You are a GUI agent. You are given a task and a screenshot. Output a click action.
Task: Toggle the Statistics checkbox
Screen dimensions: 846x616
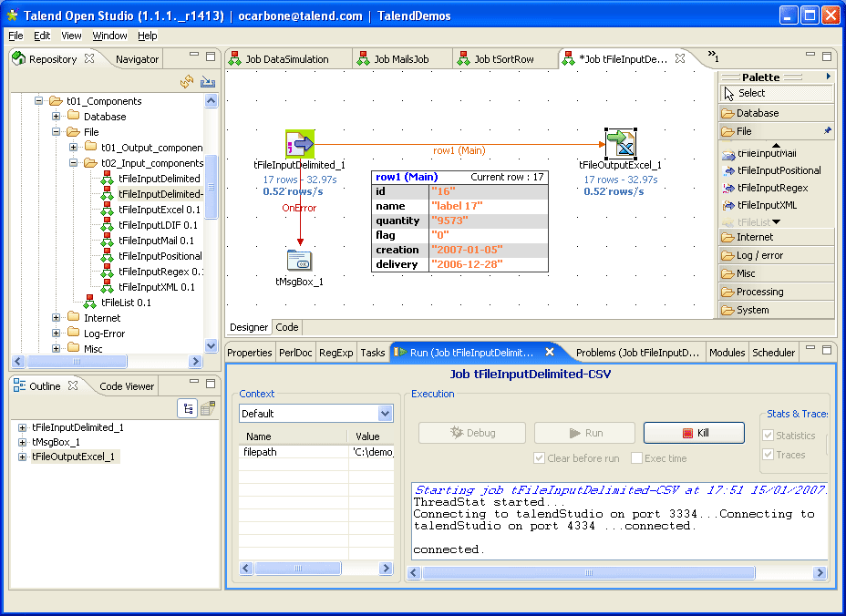click(767, 436)
